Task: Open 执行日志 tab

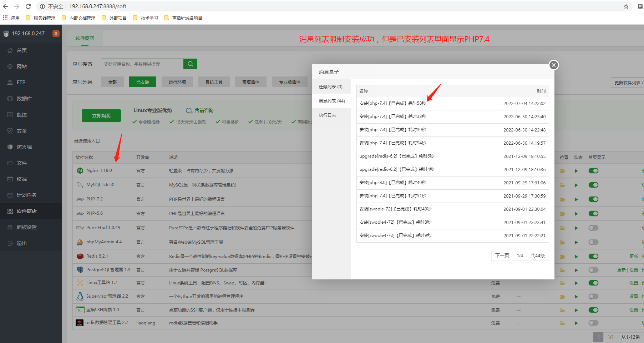Action: [331, 115]
